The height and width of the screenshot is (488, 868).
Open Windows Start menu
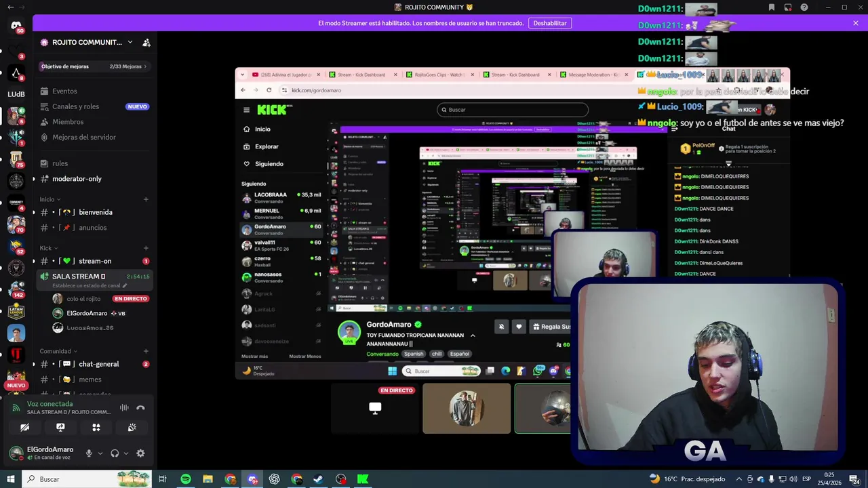pos(11,479)
